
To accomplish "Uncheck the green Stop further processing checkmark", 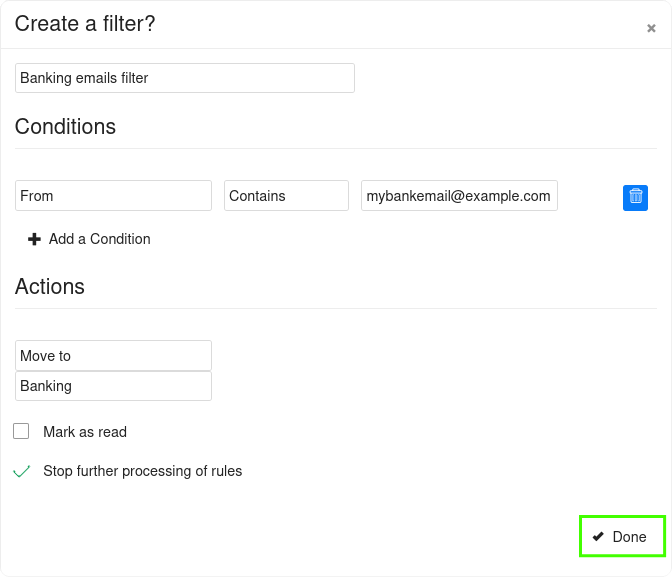I will point(21,471).
